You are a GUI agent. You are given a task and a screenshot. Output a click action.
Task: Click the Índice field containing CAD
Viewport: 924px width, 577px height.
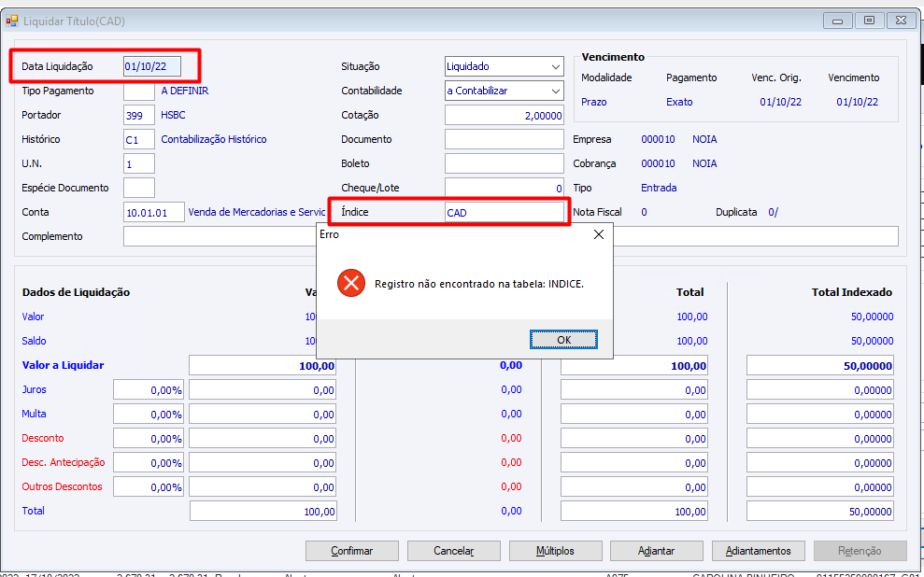[505, 213]
